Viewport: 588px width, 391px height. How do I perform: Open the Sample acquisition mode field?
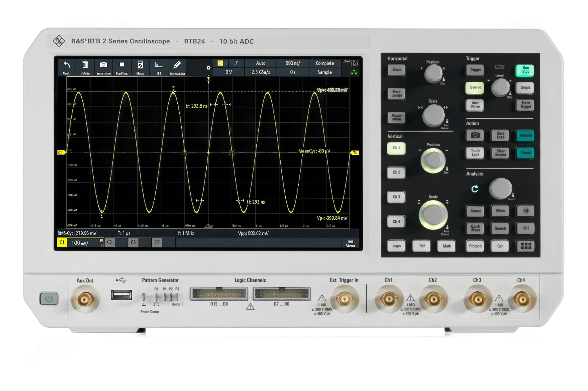pos(325,72)
